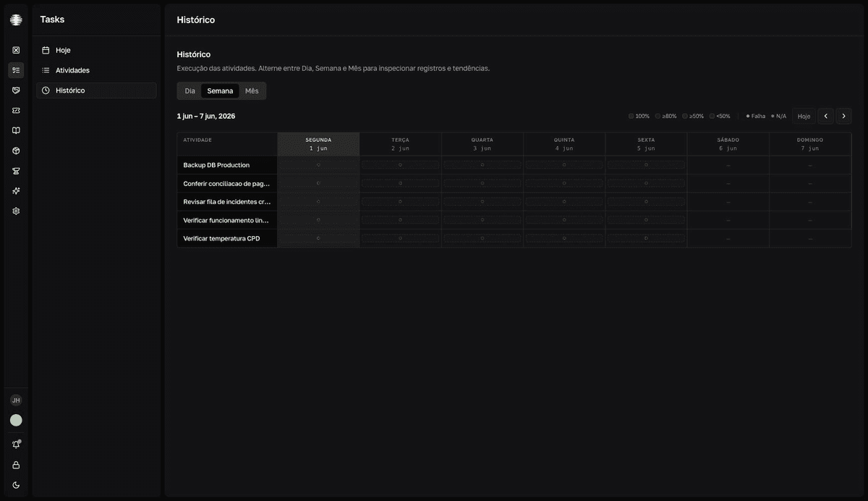Go to next week arrow
Screen dimensions: 868x501
pos(844,116)
